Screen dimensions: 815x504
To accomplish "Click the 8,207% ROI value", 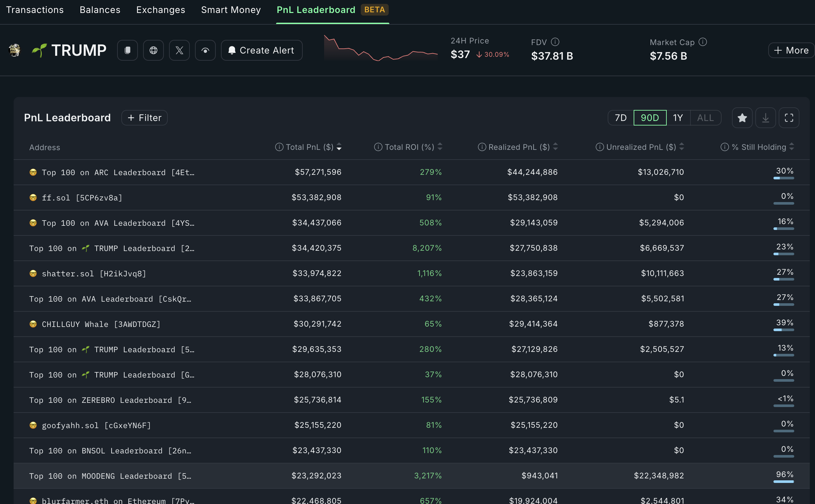I will [x=427, y=248].
